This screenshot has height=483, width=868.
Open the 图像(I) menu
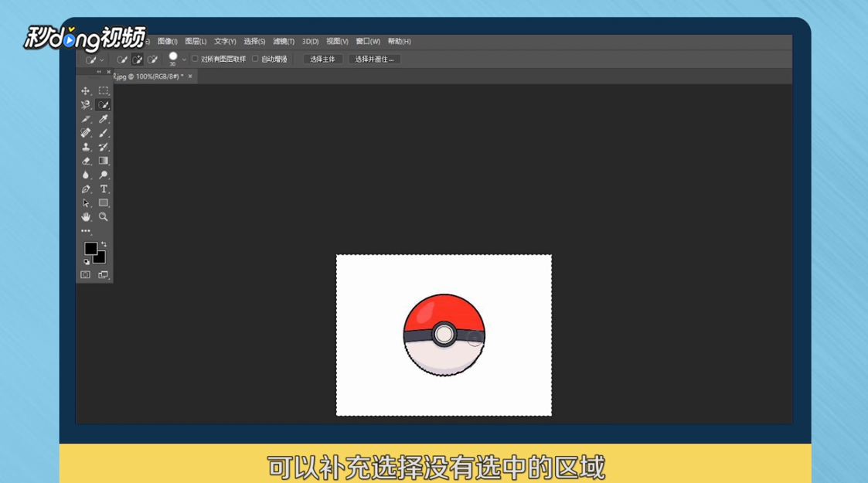click(x=167, y=42)
